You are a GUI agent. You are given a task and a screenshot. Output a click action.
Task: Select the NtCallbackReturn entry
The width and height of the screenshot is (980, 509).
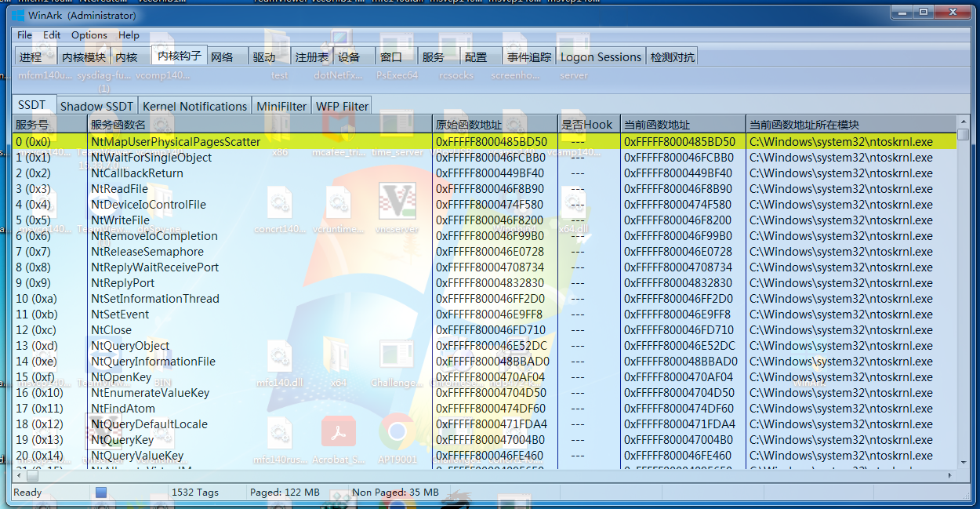click(485, 173)
